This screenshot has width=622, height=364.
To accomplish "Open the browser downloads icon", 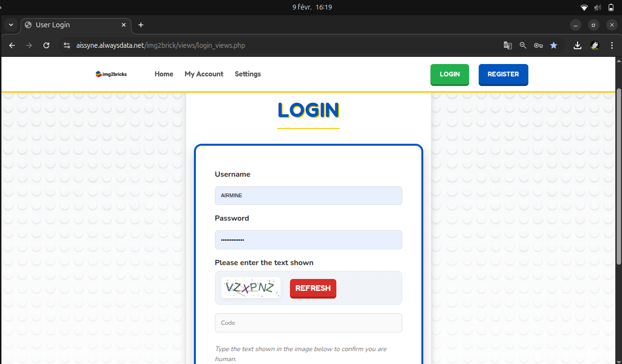I will tap(578, 45).
